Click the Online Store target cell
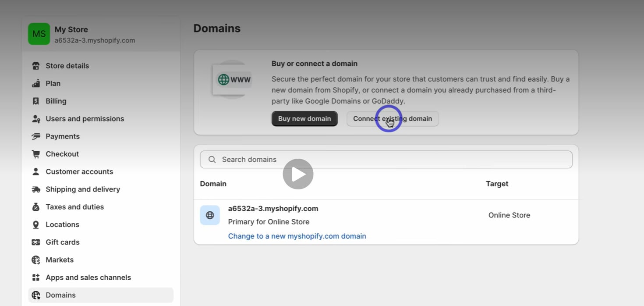 click(x=509, y=215)
